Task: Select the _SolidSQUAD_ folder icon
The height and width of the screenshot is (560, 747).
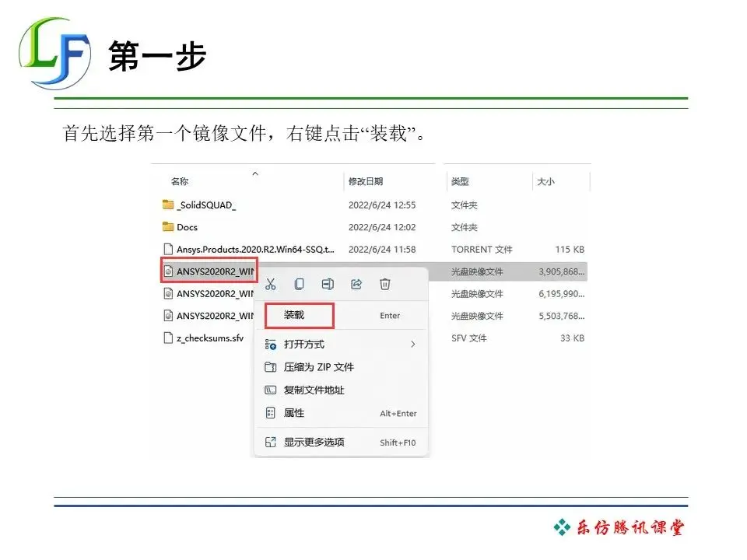Action: tap(168, 205)
